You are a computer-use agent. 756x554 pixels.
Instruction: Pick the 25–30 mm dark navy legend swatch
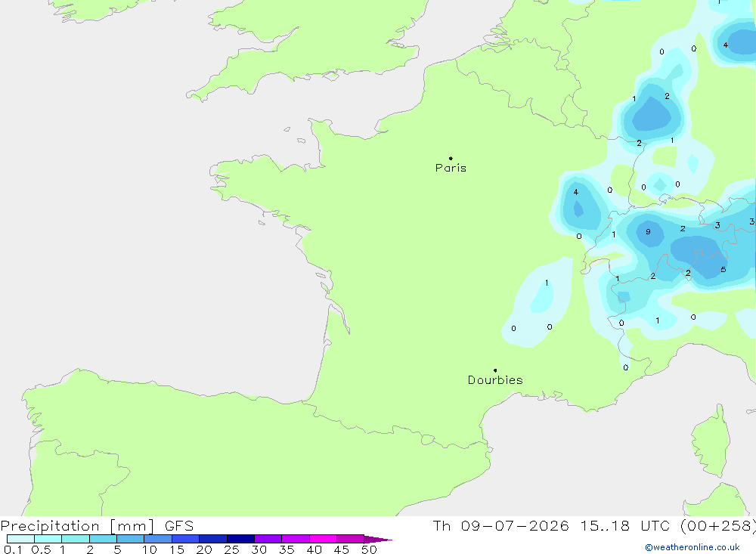pos(240,539)
